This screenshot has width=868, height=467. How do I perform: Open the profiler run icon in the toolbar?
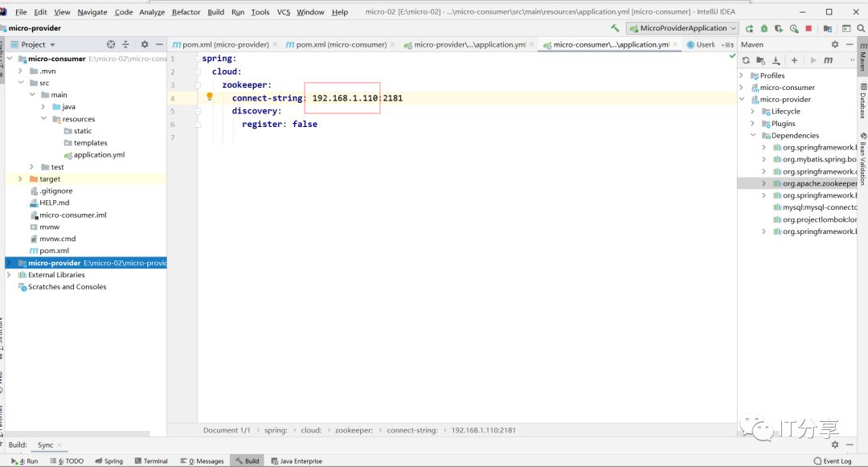794,28
